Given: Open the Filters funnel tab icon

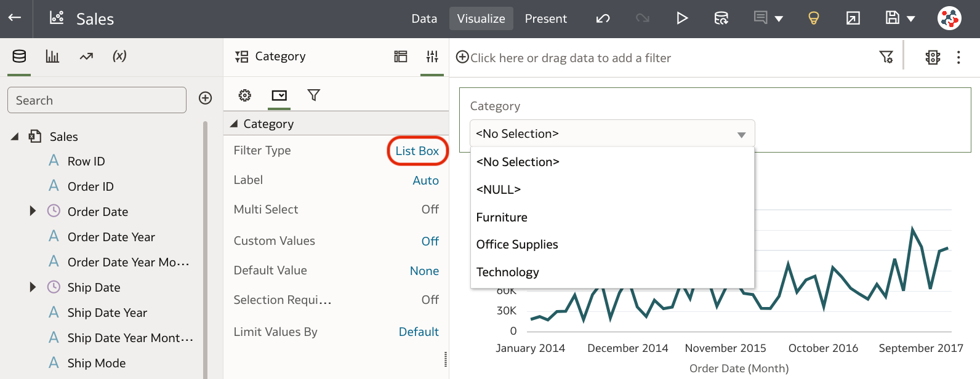Looking at the screenshot, I should [313, 95].
